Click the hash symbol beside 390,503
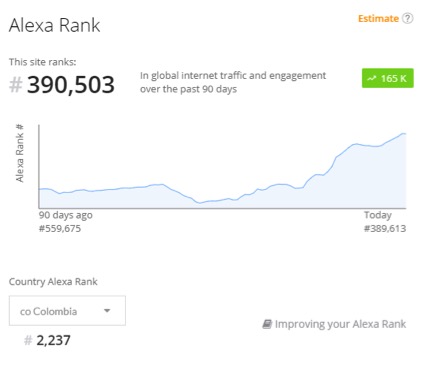426x369 pixels. pos(16,85)
